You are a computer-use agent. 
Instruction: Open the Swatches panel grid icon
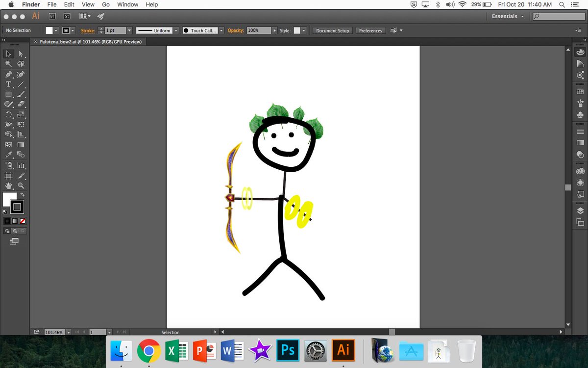pyautogui.click(x=581, y=92)
